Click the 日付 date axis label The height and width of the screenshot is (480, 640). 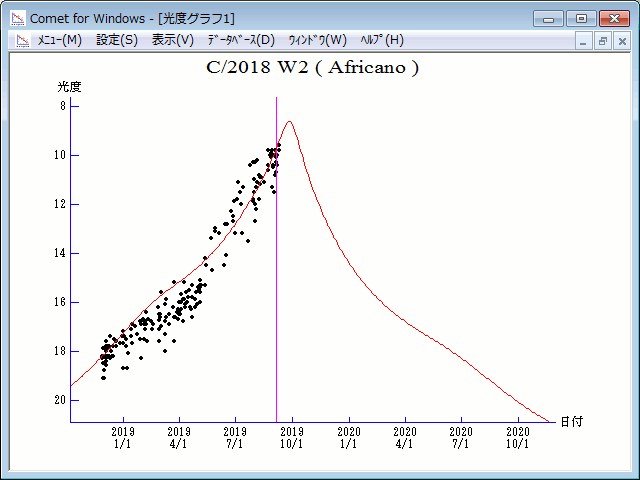click(571, 422)
